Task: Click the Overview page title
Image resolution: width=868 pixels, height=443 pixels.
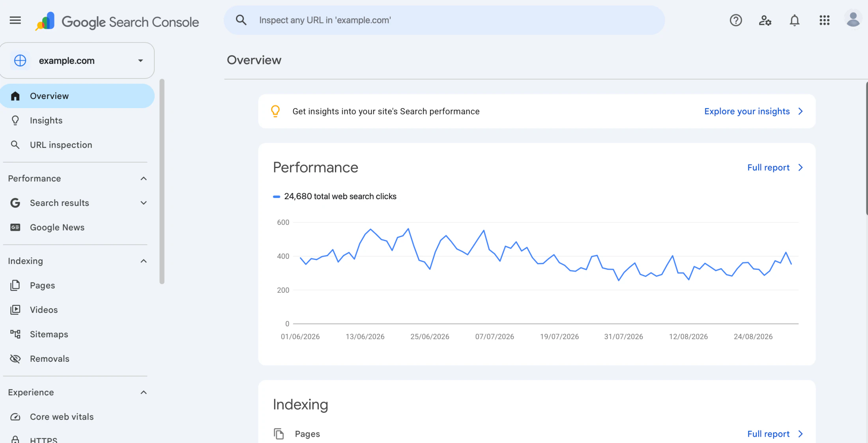Action: pyautogui.click(x=254, y=60)
